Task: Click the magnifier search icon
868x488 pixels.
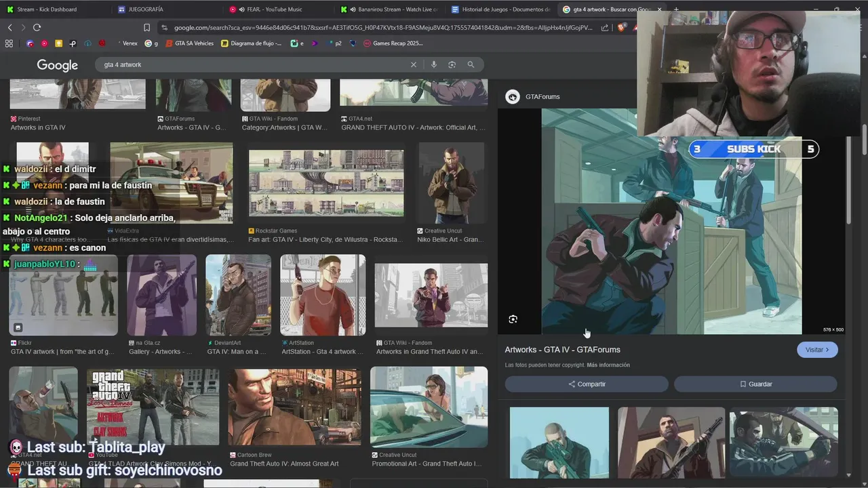Action: 471,64
